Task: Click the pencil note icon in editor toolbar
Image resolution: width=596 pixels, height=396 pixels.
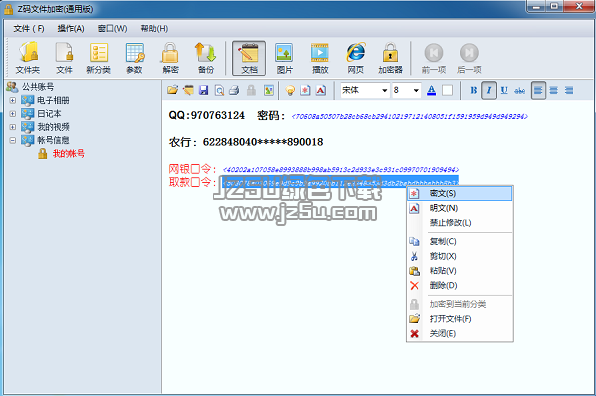Action: (188, 90)
